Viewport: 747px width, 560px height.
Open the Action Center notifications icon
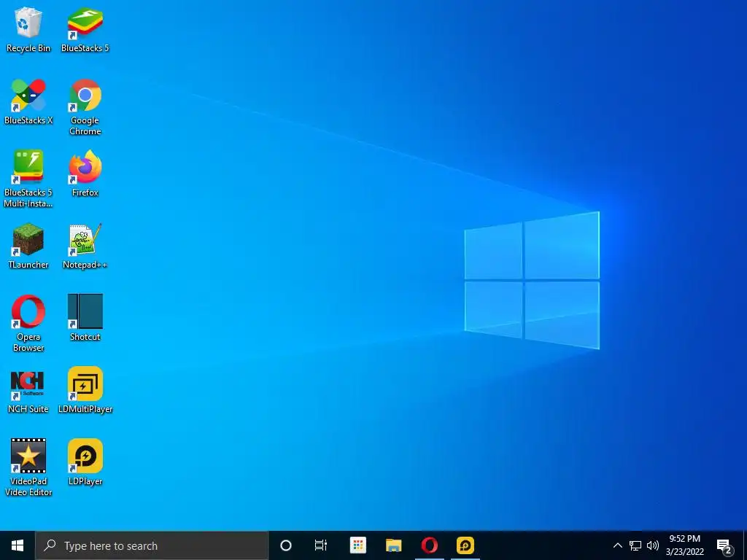tap(724, 547)
